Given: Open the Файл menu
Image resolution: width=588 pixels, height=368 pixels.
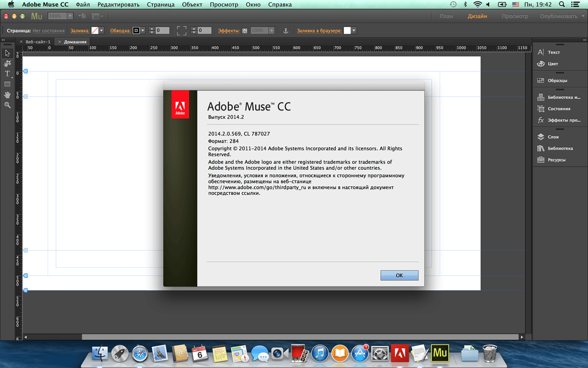Looking at the screenshot, I should coord(83,4).
